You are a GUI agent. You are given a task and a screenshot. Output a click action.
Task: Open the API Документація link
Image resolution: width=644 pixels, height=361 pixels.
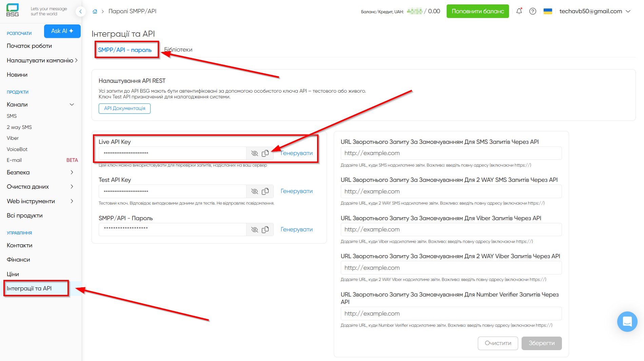124,108
